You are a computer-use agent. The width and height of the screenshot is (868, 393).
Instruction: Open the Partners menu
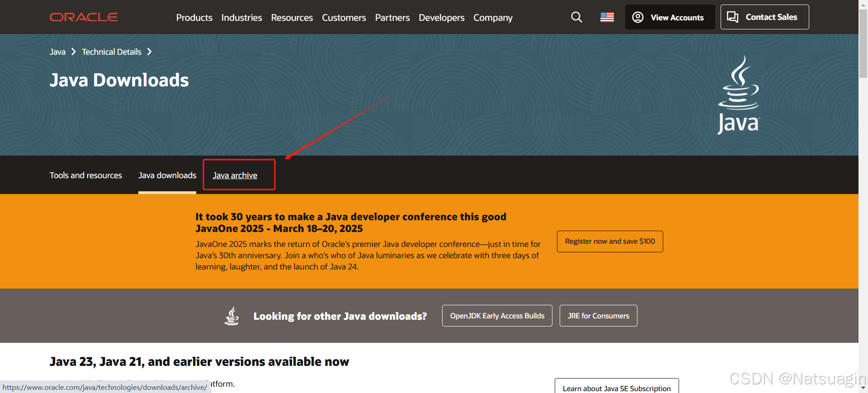[x=392, y=18]
